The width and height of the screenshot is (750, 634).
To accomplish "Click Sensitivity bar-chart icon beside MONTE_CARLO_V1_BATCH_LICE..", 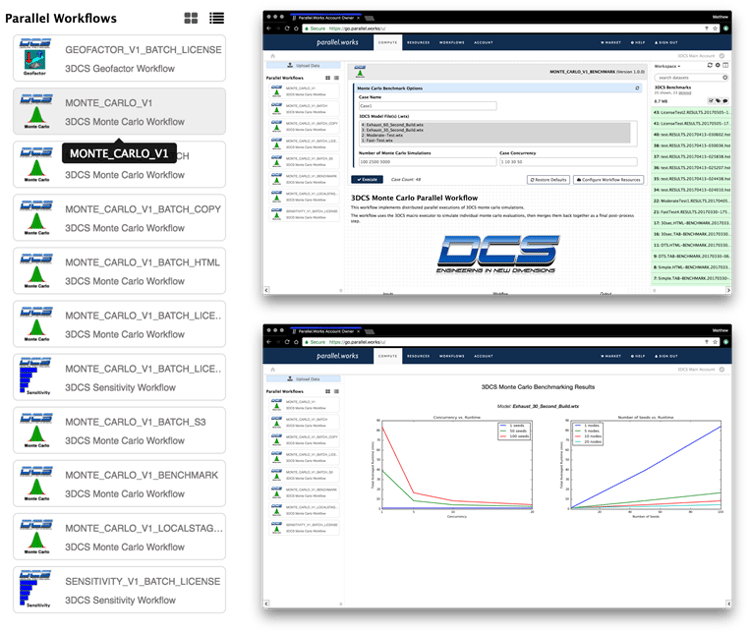I will click(x=35, y=377).
